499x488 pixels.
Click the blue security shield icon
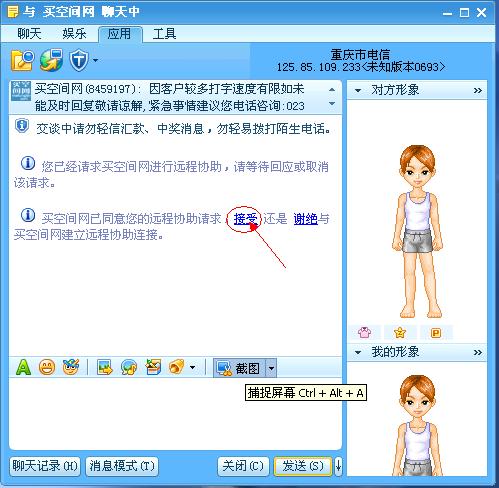79,60
